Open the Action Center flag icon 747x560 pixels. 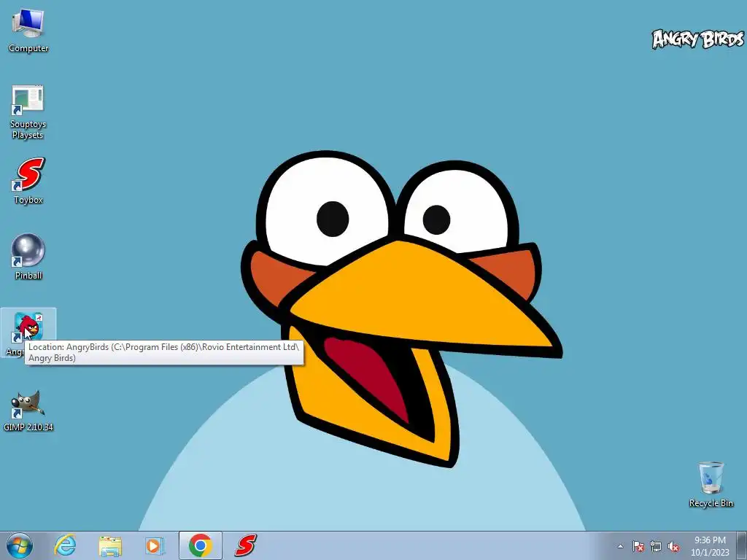pyautogui.click(x=638, y=546)
